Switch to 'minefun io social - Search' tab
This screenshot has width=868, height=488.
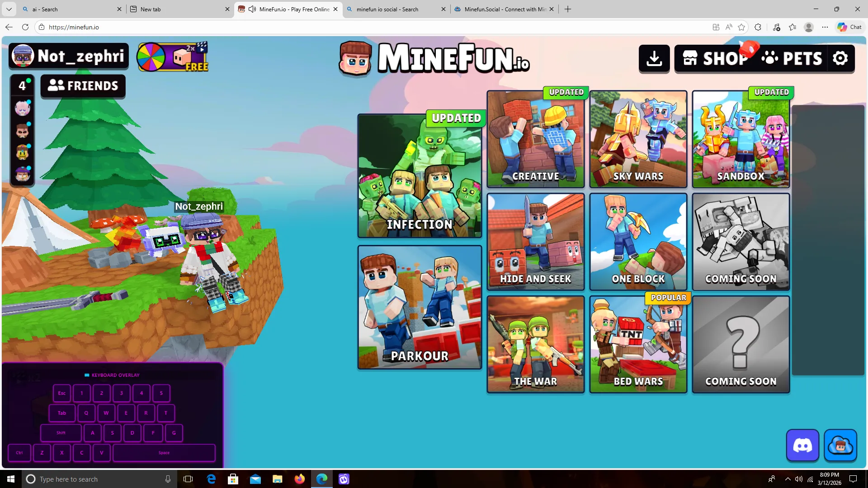tap(396, 9)
